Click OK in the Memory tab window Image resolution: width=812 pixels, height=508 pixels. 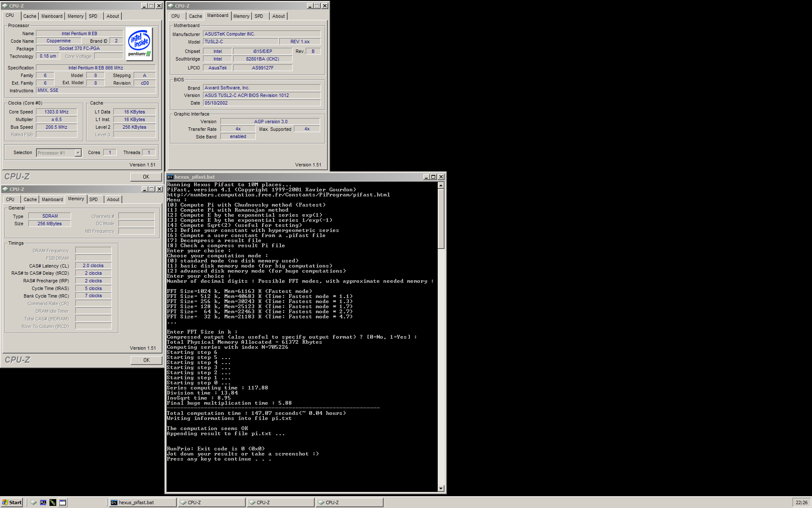click(x=146, y=360)
